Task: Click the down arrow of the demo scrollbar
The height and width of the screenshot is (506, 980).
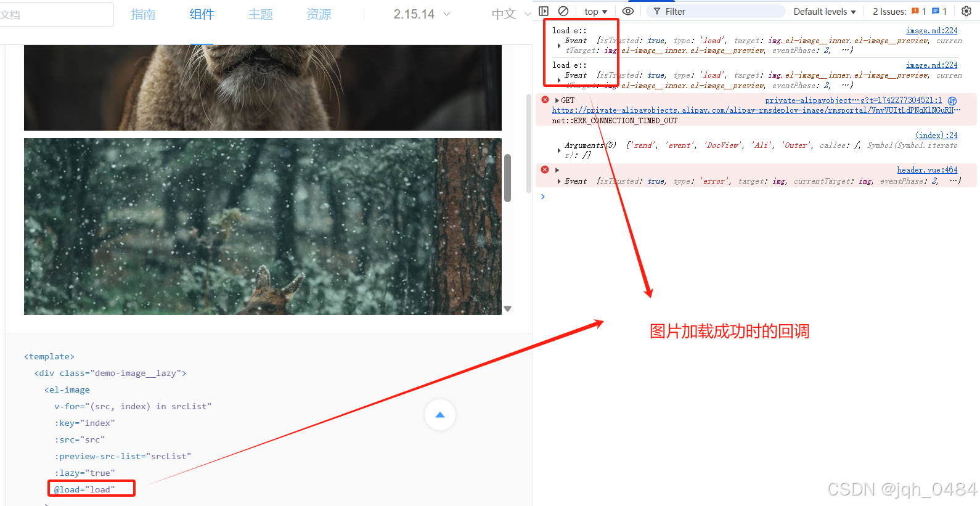Action: coord(508,309)
